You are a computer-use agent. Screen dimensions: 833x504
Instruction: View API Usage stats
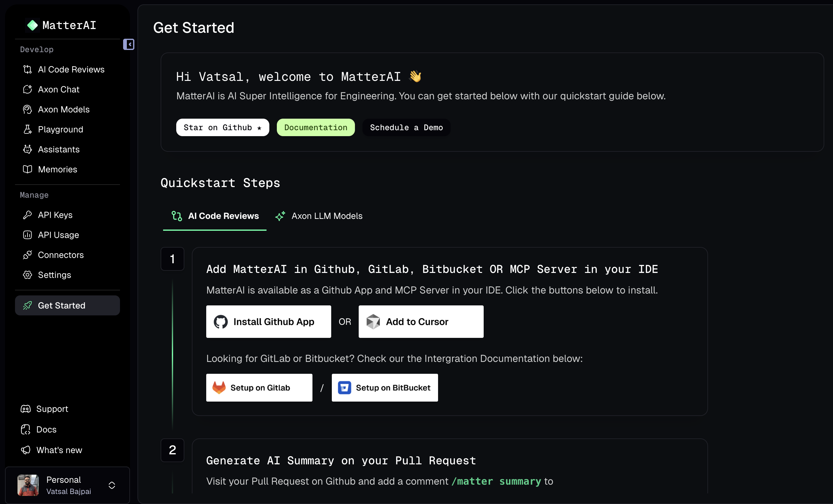click(58, 235)
